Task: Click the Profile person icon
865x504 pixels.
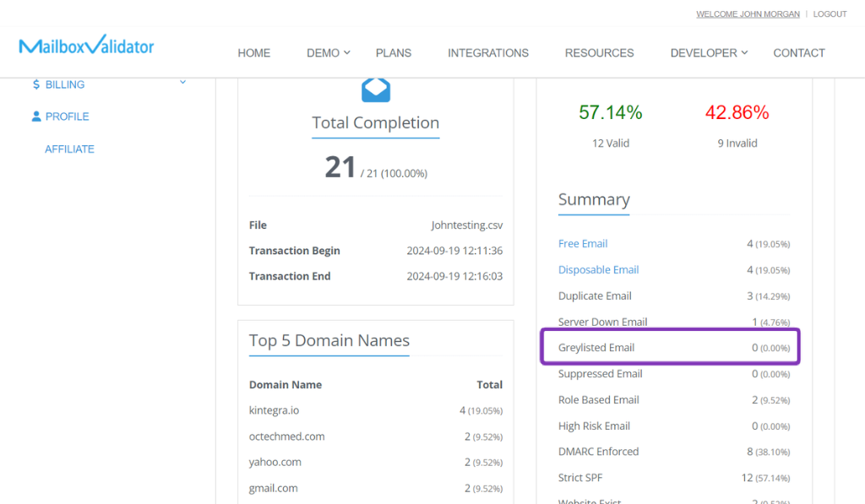Action: coord(36,117)
